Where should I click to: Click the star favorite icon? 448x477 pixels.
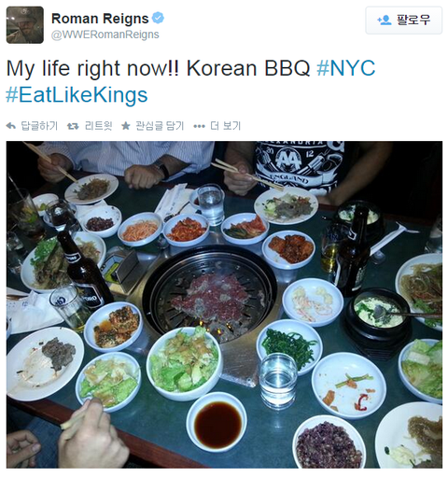126,126
